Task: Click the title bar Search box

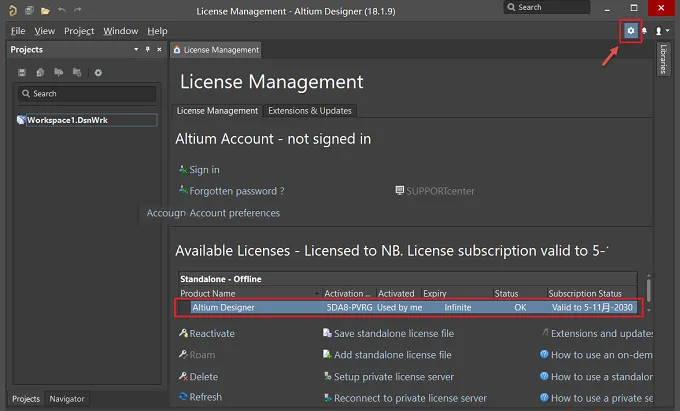Action: pos(546,7)
